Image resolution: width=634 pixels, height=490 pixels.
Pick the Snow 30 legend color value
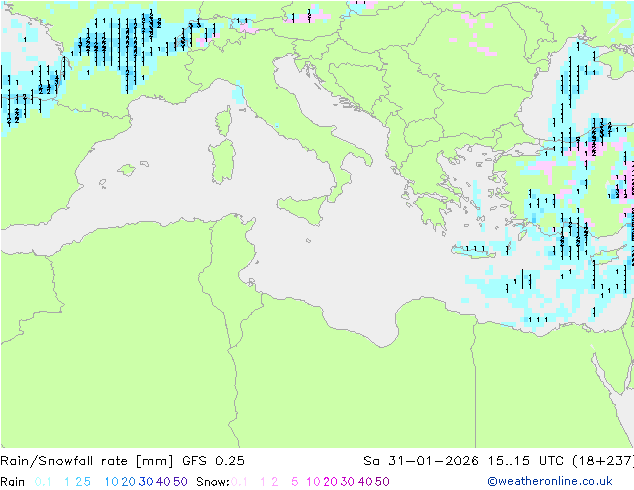coord(348,482)
